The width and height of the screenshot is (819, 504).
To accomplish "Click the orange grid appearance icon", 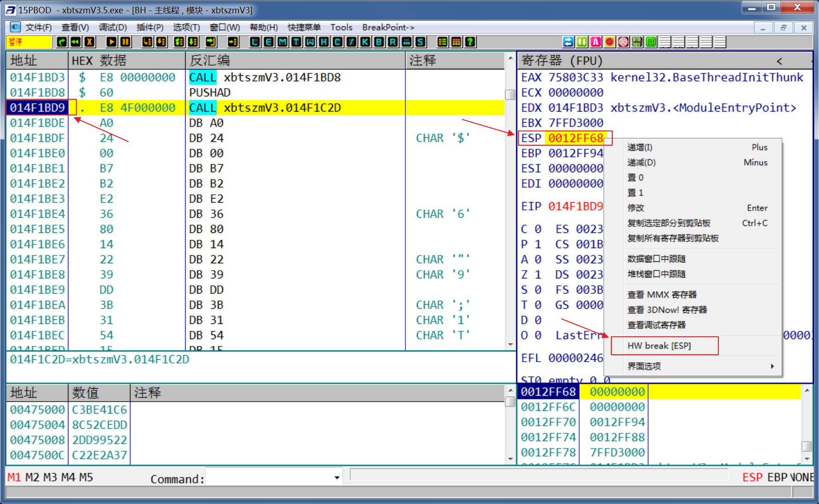I will tap(456, 42).
